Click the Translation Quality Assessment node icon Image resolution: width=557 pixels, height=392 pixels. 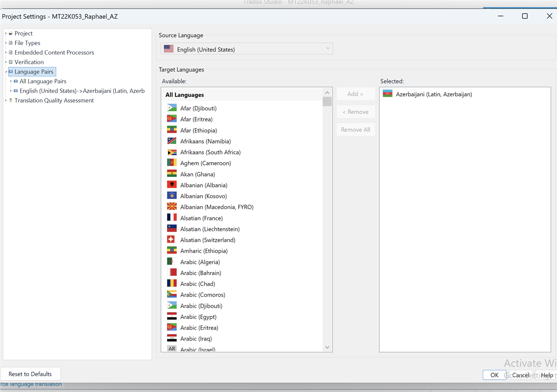[11, 100]
